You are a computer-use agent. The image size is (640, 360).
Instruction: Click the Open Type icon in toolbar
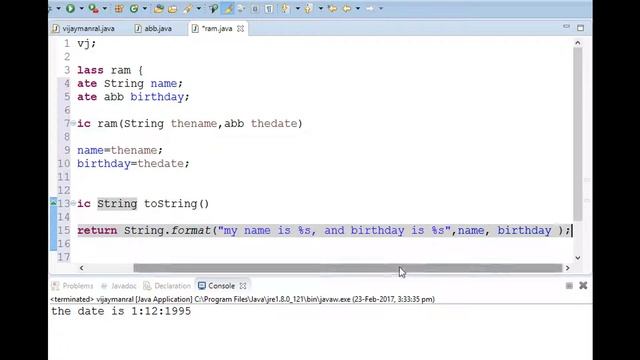(158, 8)
